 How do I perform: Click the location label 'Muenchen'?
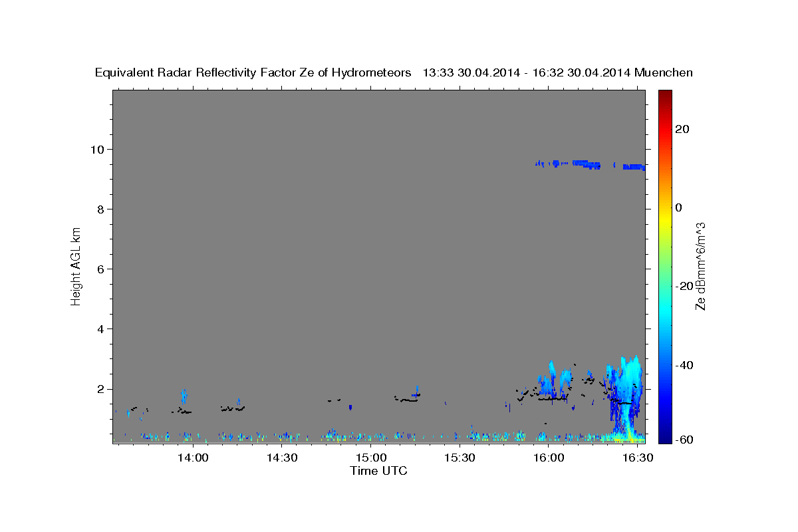pos(664,72)
